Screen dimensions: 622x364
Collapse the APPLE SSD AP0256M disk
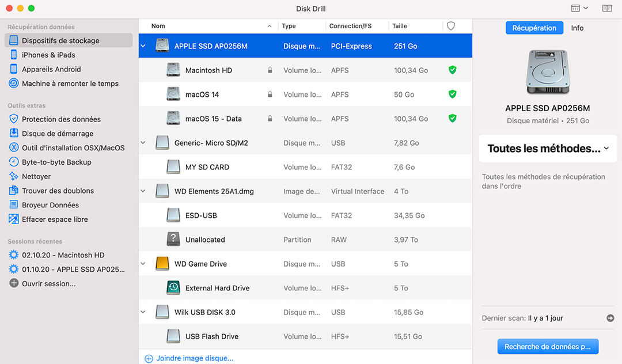(x=143, y=46)
